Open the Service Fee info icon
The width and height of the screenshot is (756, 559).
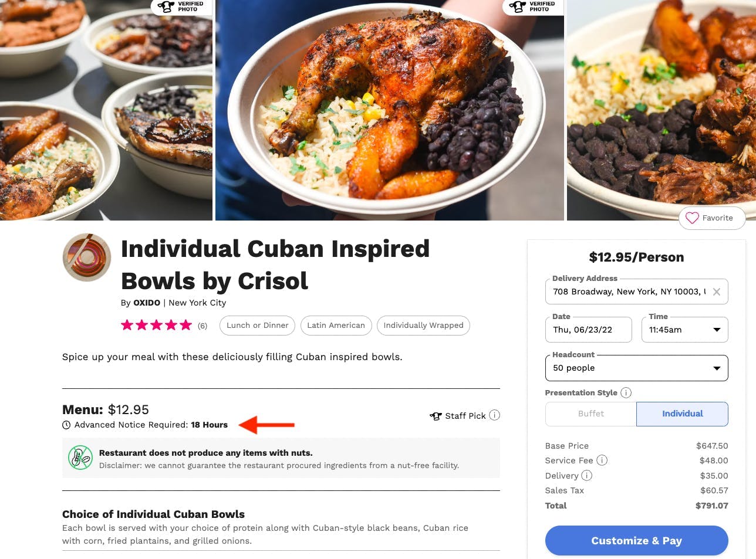[x=602, y=460]
